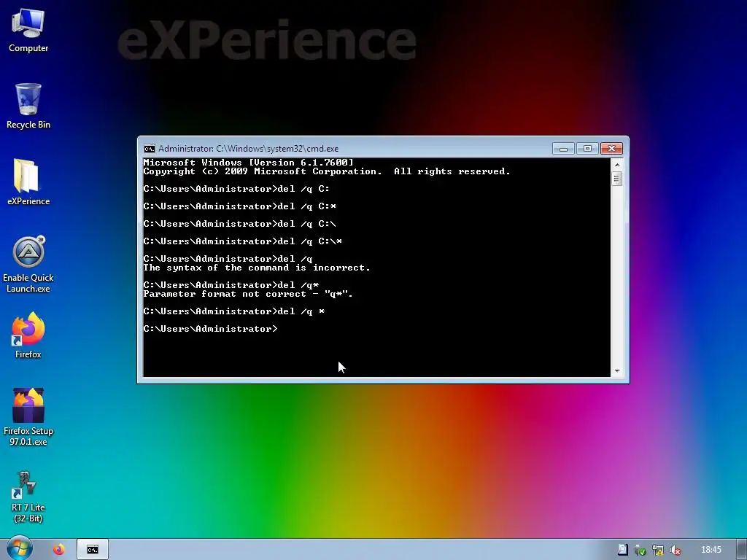747x560 pixels.
Task: Click the cmd scrollbar thumb
Action: 617,179
